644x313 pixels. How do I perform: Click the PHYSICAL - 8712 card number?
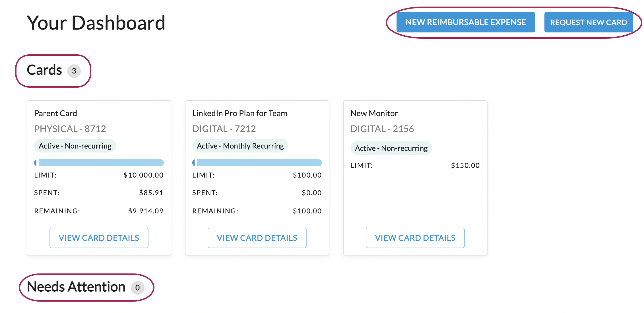pyautogui.click(x=70, y=129)
